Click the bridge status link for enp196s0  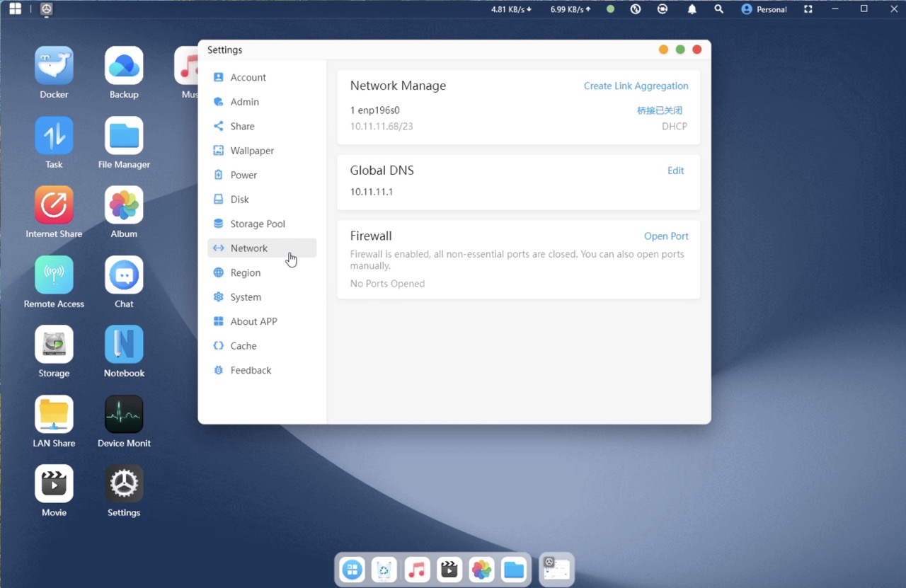tap(659, 110)
